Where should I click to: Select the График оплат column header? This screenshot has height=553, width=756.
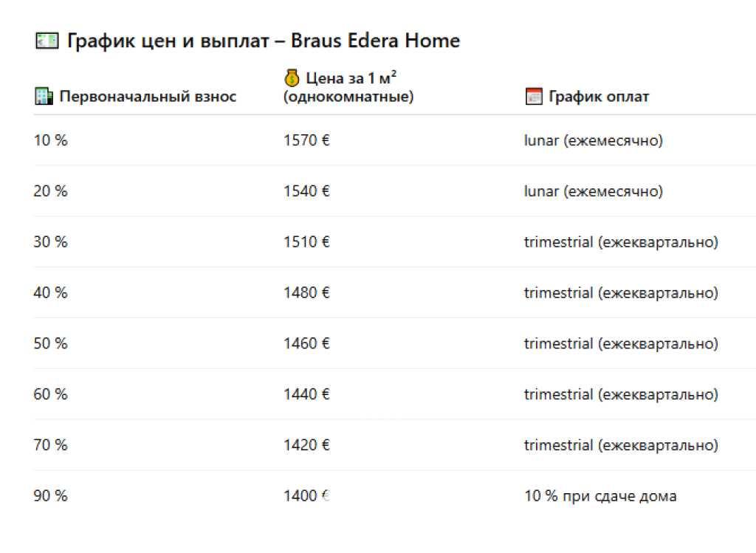[599, 97]
